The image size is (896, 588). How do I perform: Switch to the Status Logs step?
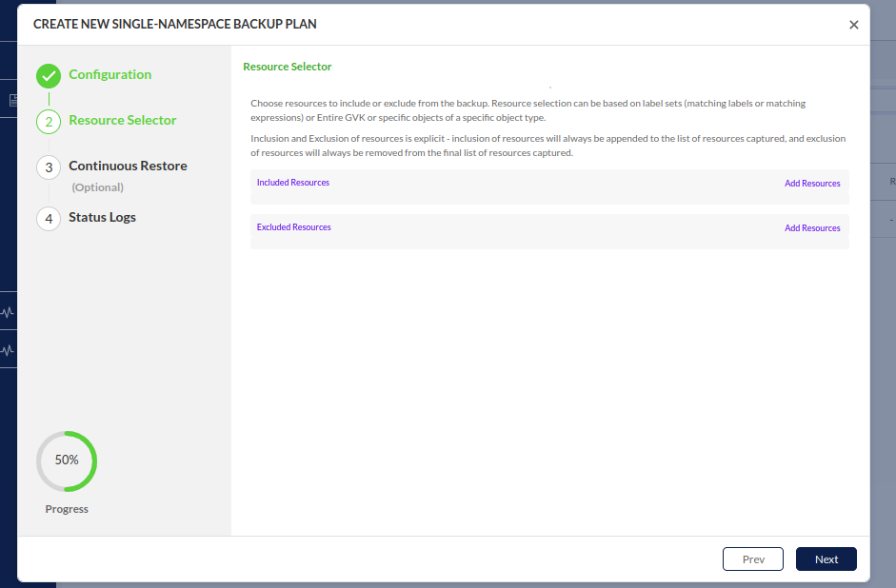tap(102, 218)
